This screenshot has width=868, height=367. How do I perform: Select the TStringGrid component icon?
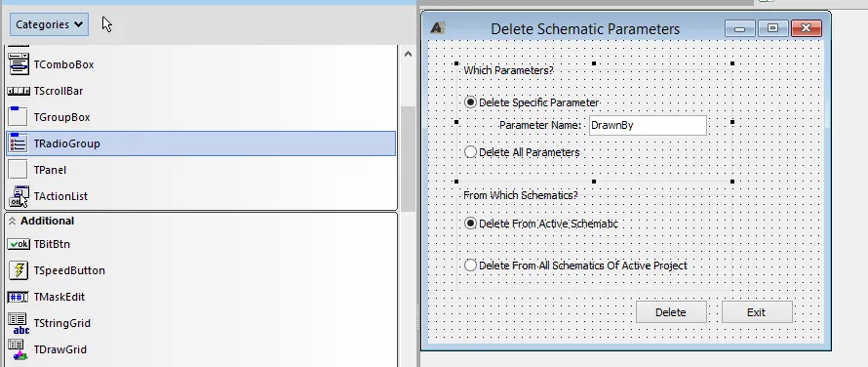point(19,323)
